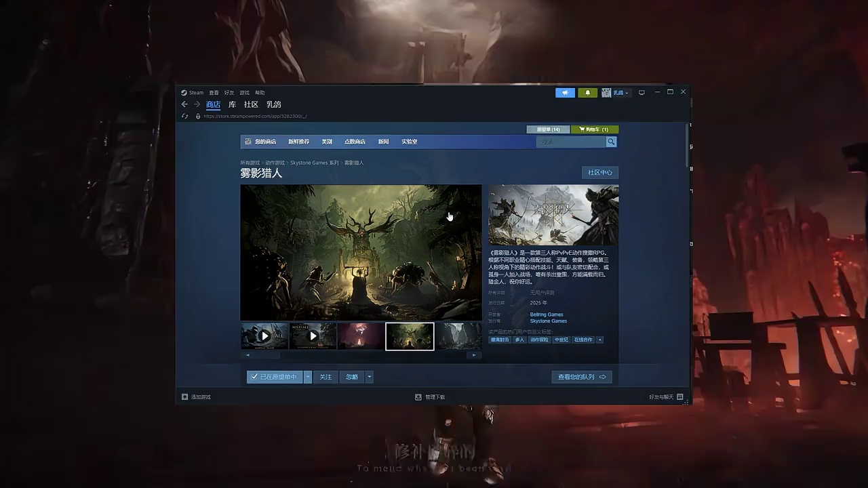
Task: Toggle 关注 to follow the game
Action: point(325,377)
